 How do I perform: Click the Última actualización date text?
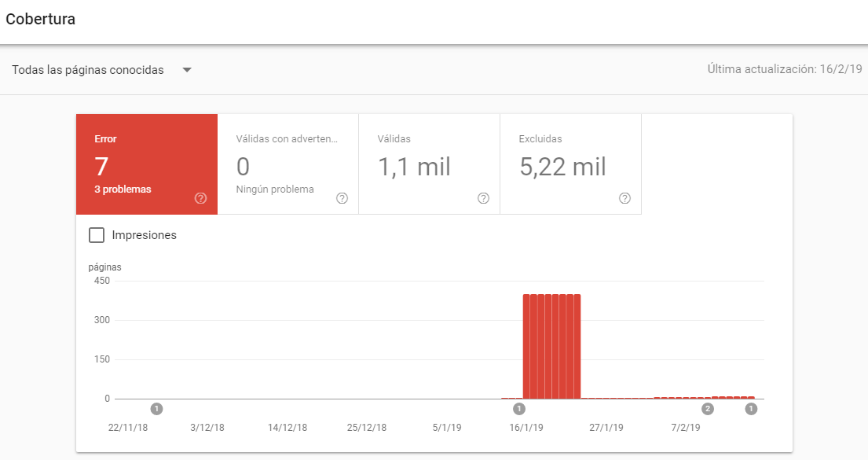pos(784,69)
